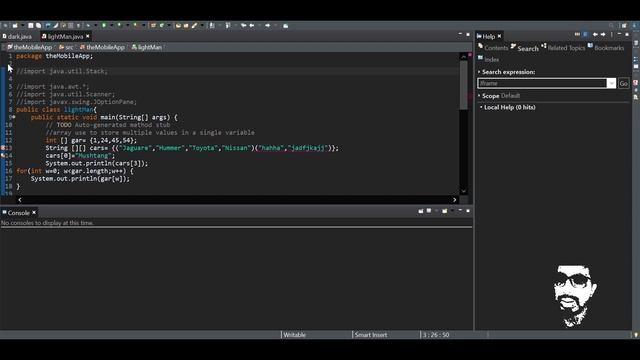Click the 3 : 26 : 50 cursor position

[x=436, y=335]
